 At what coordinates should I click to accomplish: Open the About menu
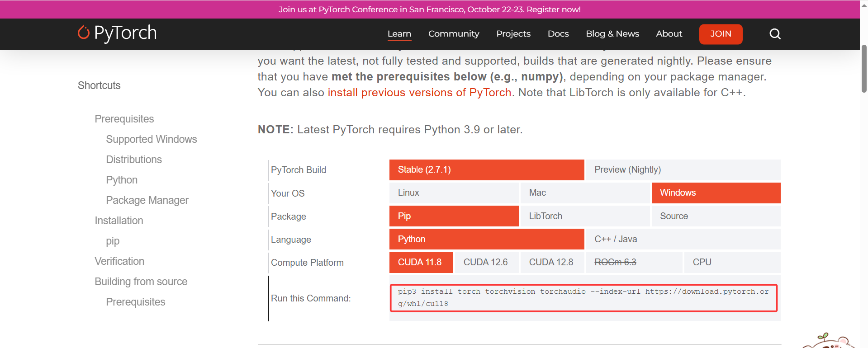pyautogui.click(x=669, y=34)
